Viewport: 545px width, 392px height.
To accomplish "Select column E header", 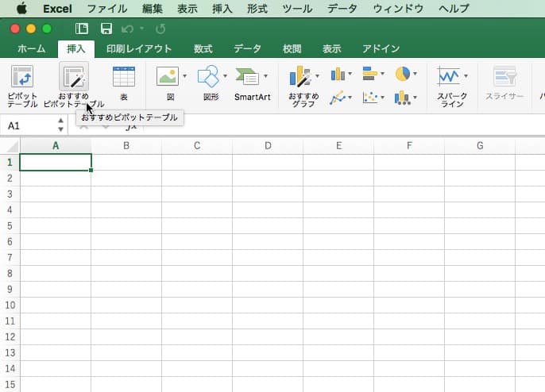I will [x=338, y=146].
